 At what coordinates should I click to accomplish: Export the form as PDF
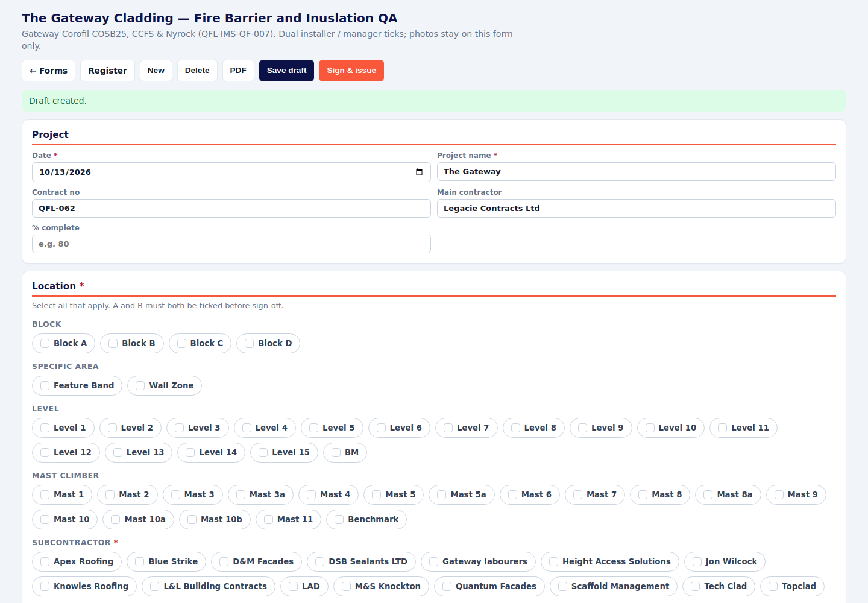pyautogui.click(x=238, y=71)
